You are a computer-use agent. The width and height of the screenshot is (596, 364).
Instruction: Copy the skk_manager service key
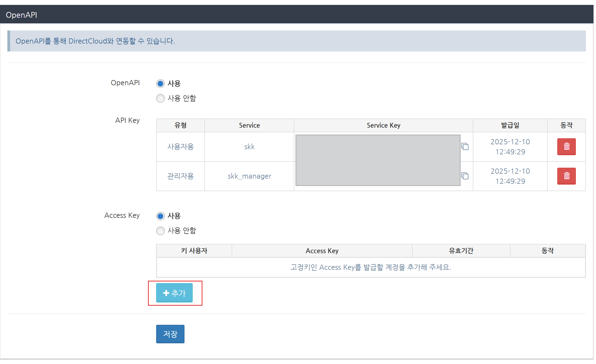(465, 176)
